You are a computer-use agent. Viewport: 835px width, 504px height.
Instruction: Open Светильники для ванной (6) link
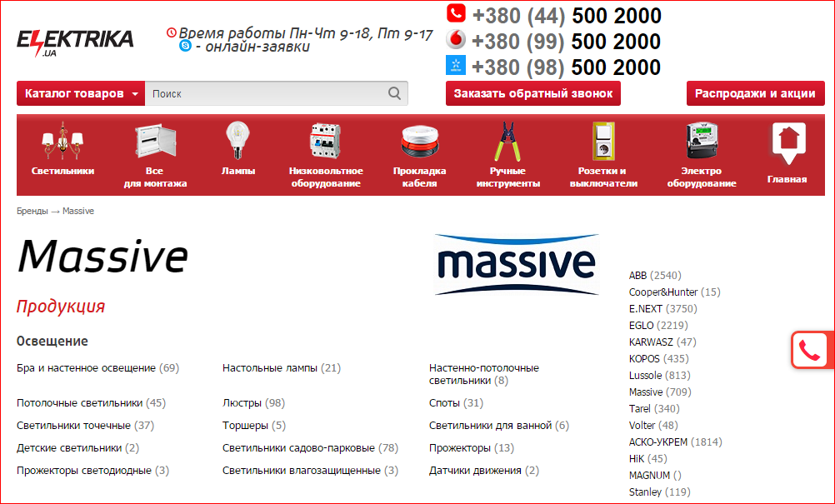499,426
